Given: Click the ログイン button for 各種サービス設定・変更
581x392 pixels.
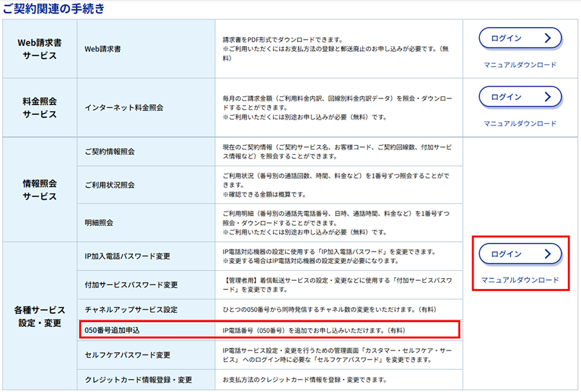Looking at the screenshot, I should 520,254.
